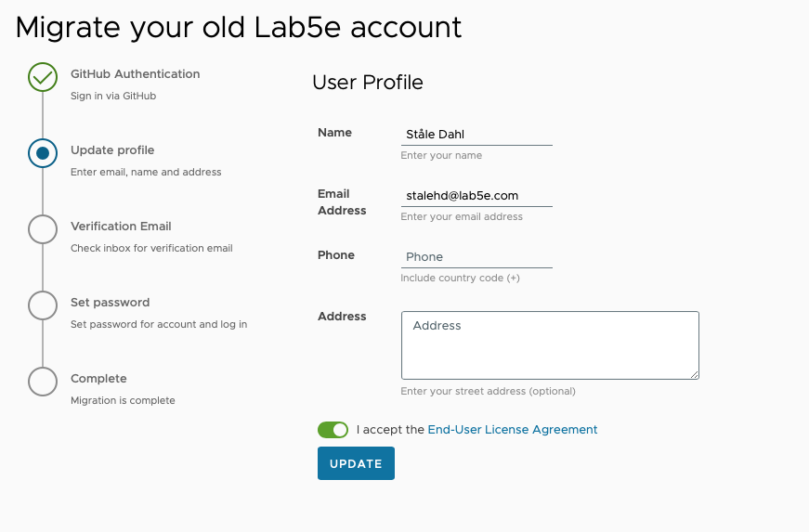Toggle the license agreement acceptance switch
The image size is (809, 532).
coord(333,430)
